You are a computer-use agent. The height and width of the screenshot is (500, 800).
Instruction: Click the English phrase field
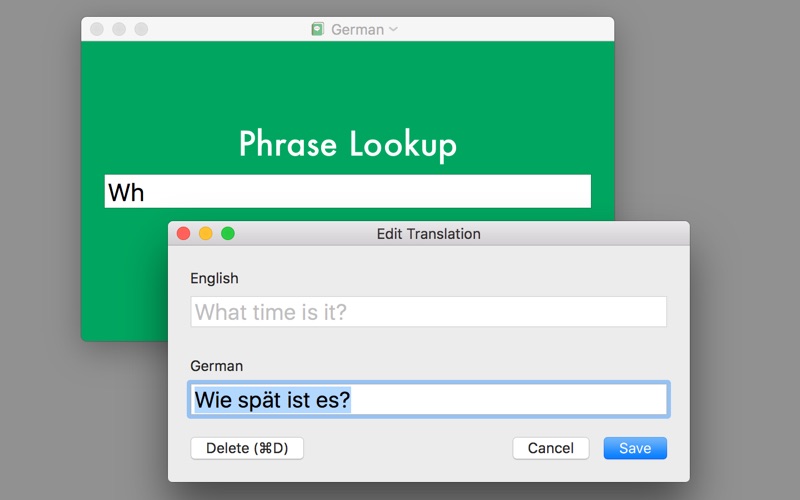(x=429, y=312)
